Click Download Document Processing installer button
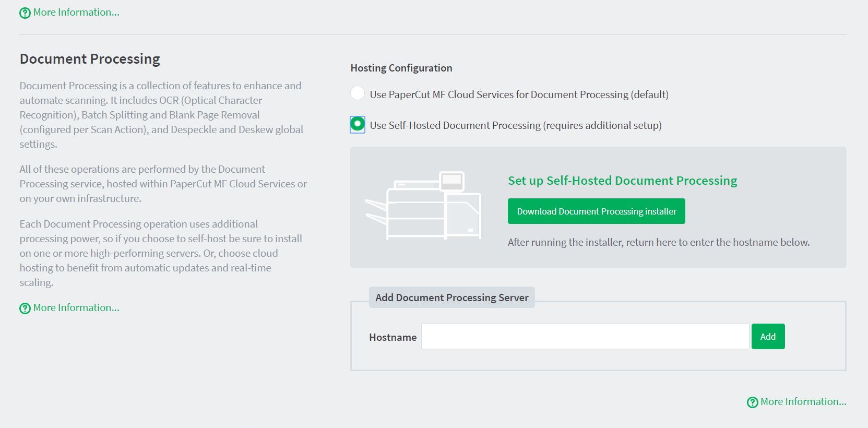 click(596, 211)
